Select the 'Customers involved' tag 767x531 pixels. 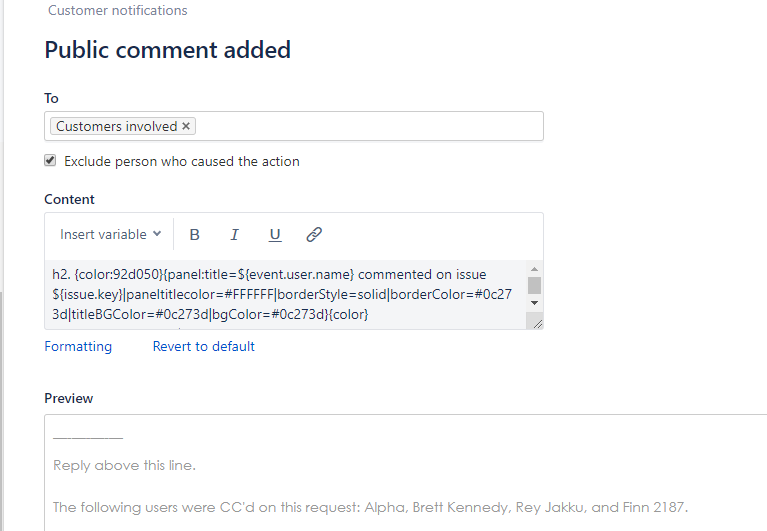(x=116, y=127)
